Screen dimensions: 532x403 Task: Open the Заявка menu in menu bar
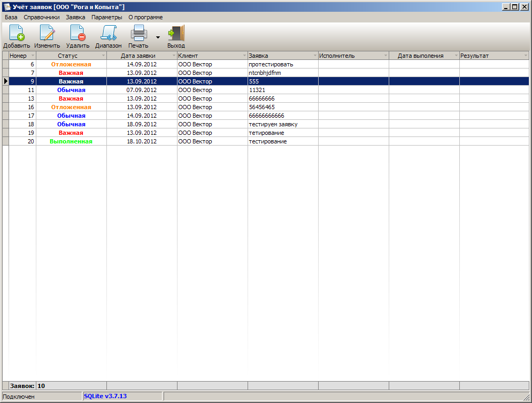click(75, 17)
